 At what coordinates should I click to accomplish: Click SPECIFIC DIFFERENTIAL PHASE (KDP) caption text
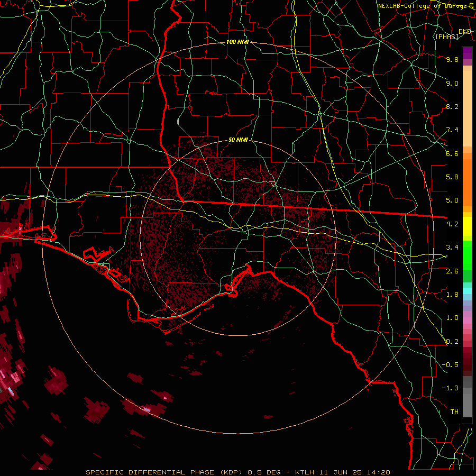pyautogui.click(x=164, y=472)
